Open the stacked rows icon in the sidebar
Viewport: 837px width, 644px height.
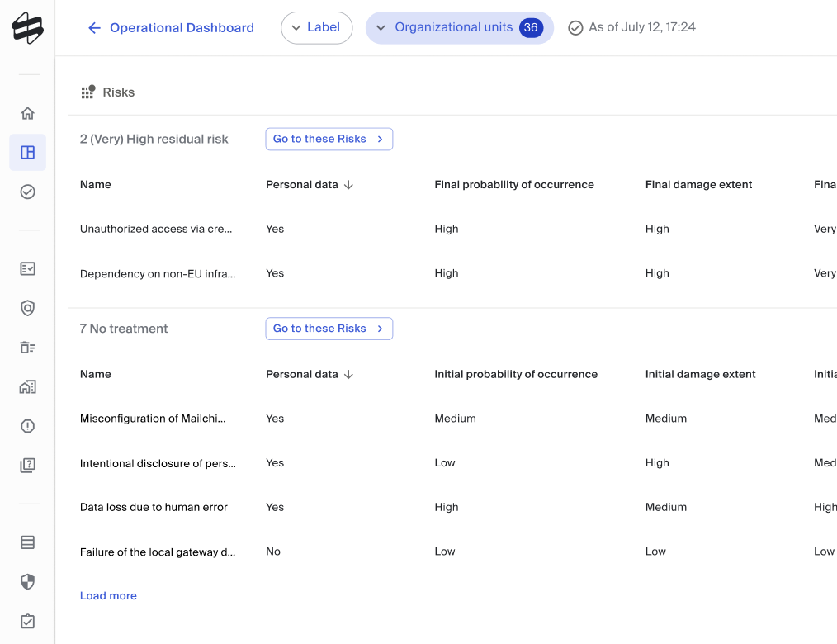coord(28,542)
